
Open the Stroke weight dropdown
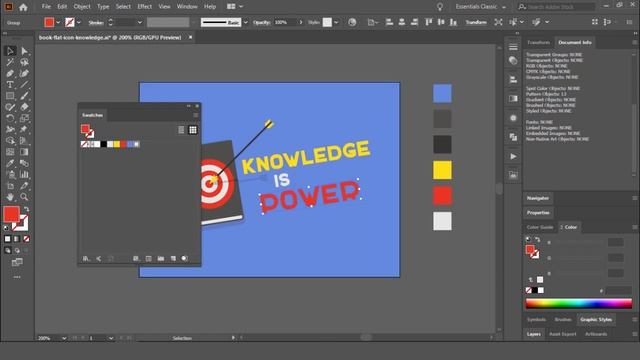(140, 22)
